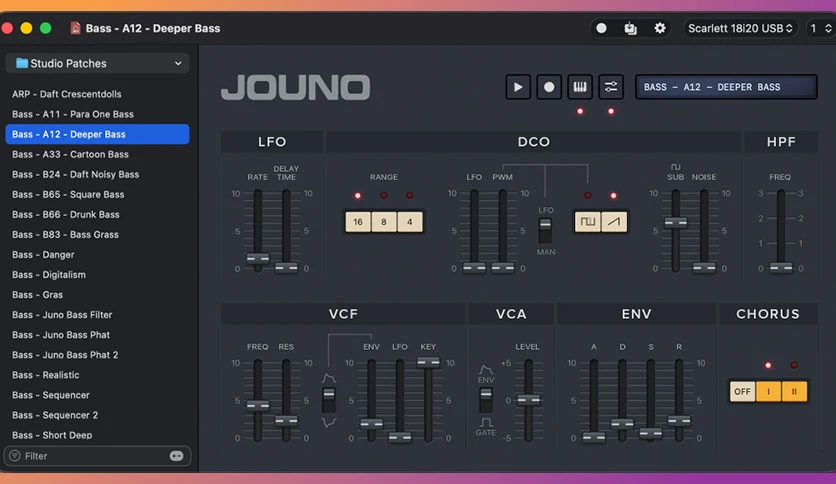836x484 pixels.
Task: Click the filter funnel icon
Action: (15, 456)
